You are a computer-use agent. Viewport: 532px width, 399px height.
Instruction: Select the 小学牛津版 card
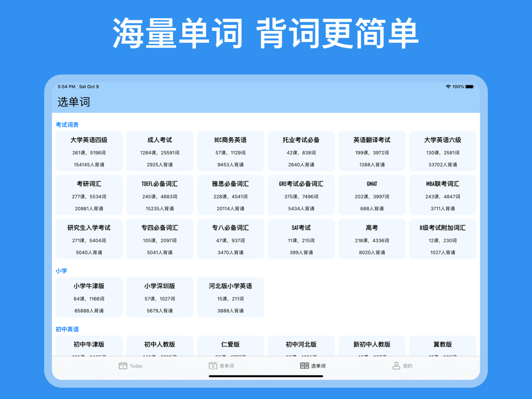pyautogui.click(x=89, y=297)
